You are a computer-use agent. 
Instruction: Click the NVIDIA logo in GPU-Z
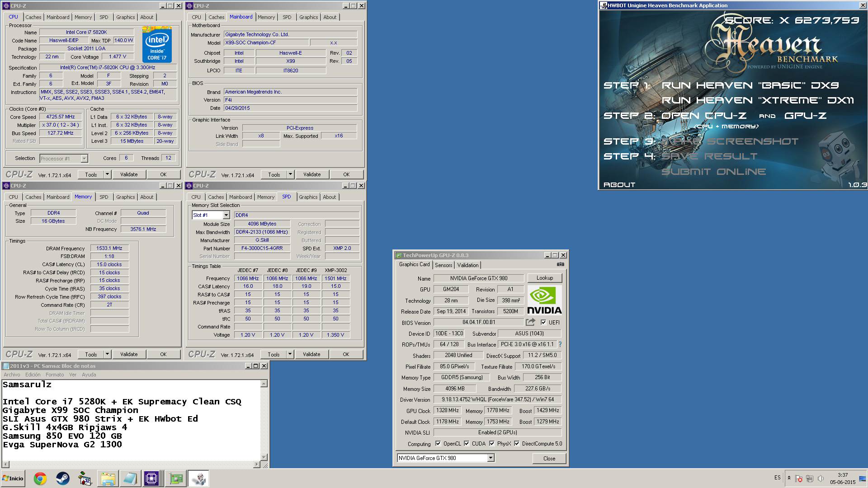click(544, 300)
